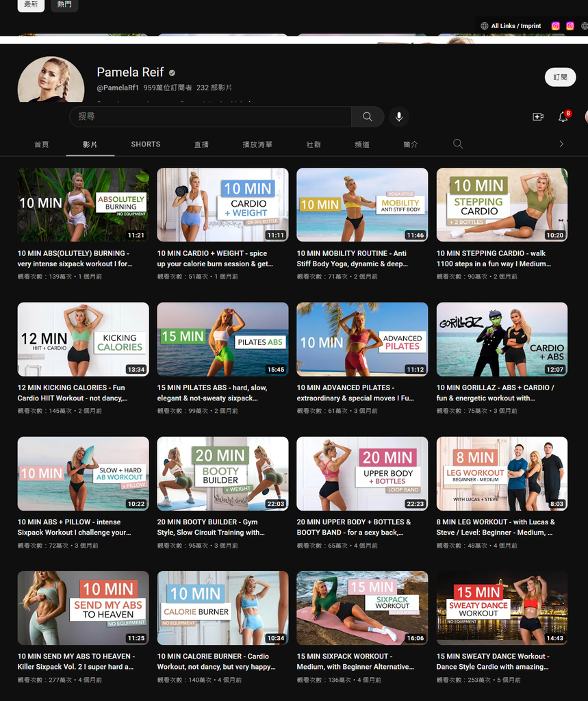Play the 10 MIN CALORIE BURNER thumbnail

click(x=222, y=608)
